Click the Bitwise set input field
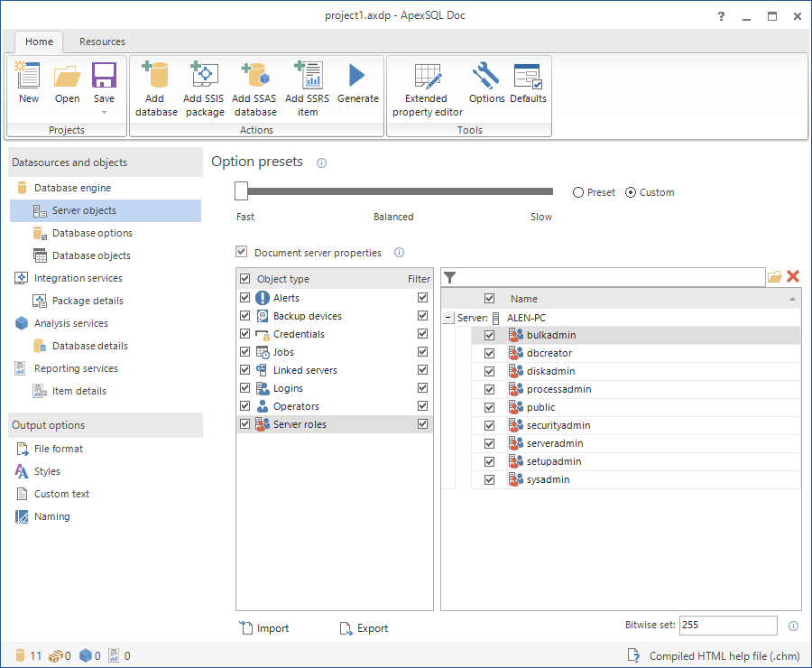The image size is (812, 668). [x=728, y=626]
